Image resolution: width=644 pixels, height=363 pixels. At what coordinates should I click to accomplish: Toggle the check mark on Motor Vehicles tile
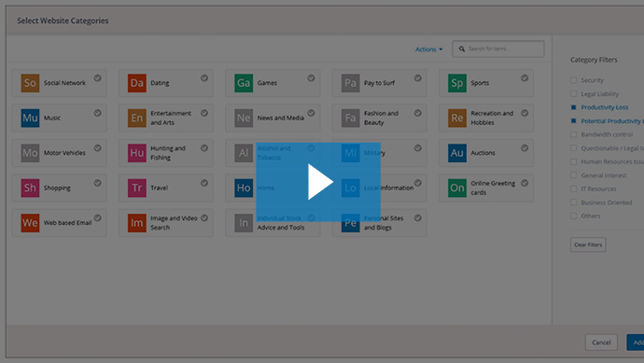97,147
